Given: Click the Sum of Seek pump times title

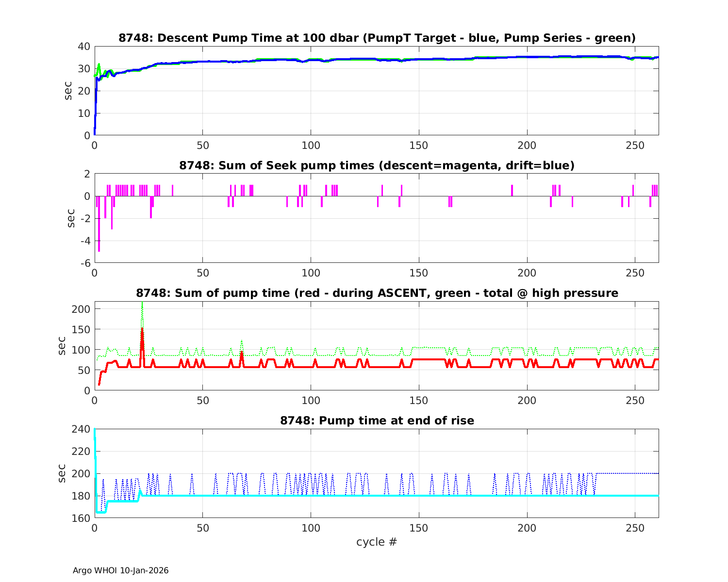Looking at the screenshot, I should [x=377, y=165].
